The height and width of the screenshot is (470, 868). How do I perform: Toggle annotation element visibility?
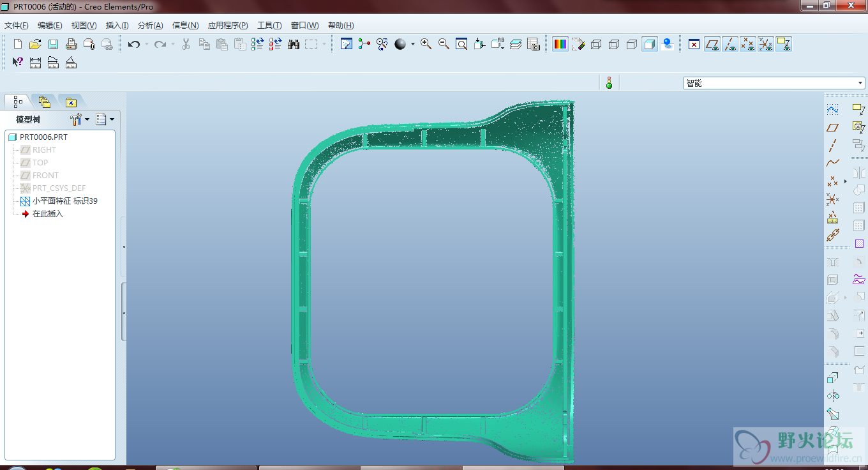(784, 44)
